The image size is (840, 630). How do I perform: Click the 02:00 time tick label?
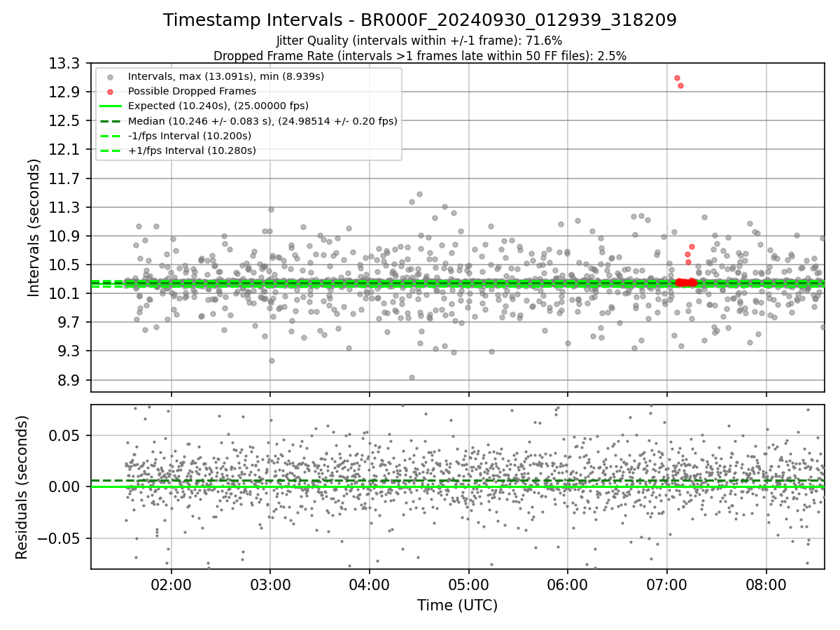(x=171, y=584)
